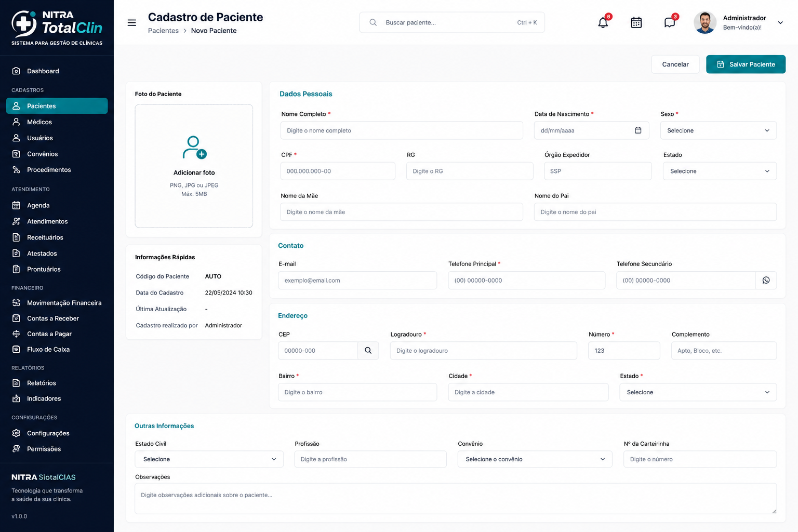
Task: Click the Salvar Paciente button
Action: point(746,64)
